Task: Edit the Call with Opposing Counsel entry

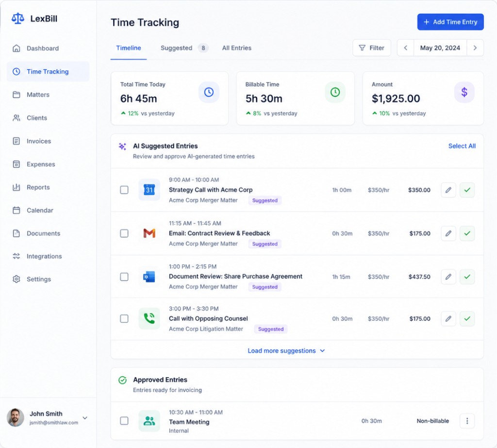Action: (x=448, y=318)
